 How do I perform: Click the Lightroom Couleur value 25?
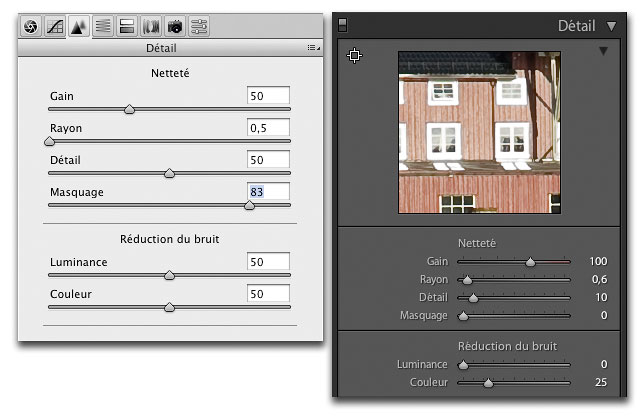[x=601, y=382]
